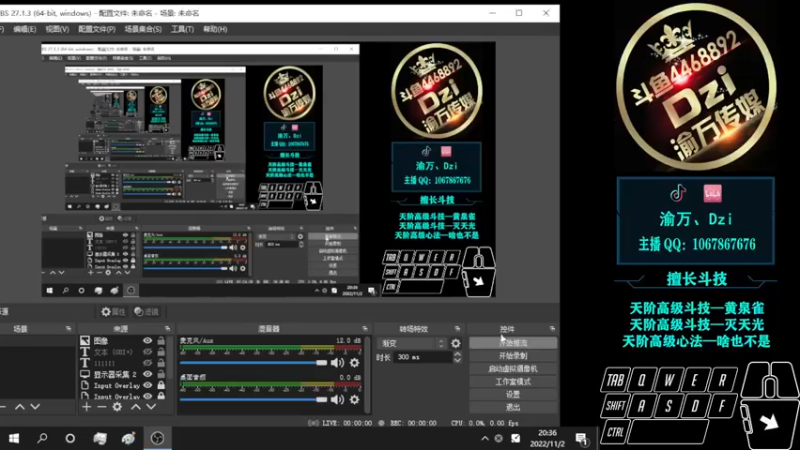Add a new source with the plus icon
Screen dimensions: 800x450
(86, 407)
